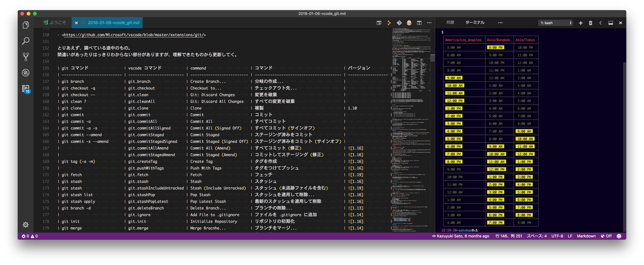The width and height of the screenshot is (644, 265).
Task: Click the 'Merge Bracnhe...' table cell
Action: point(208,228)
